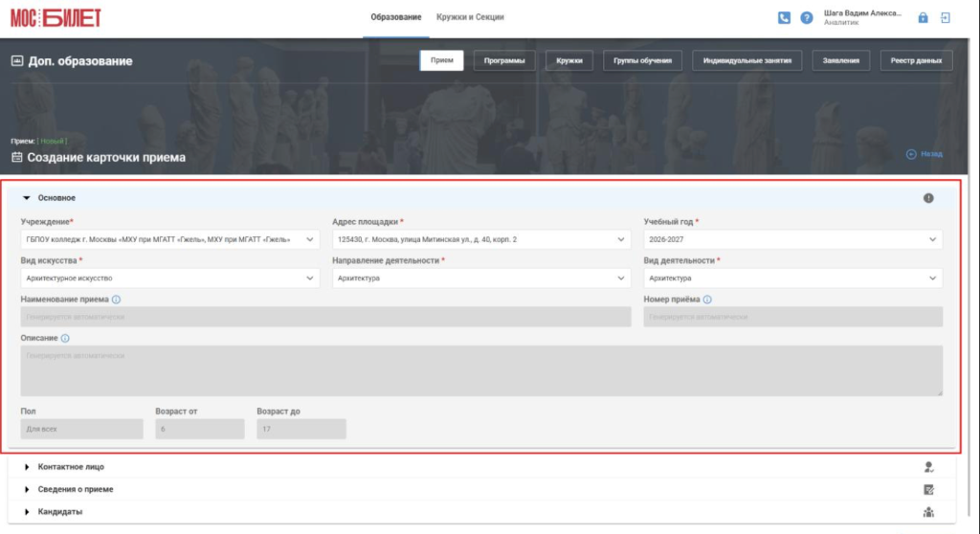This screenshot has width=980, height=534.
Task: Click info icon beside Номер приёма
Action: tap(707, 300)
